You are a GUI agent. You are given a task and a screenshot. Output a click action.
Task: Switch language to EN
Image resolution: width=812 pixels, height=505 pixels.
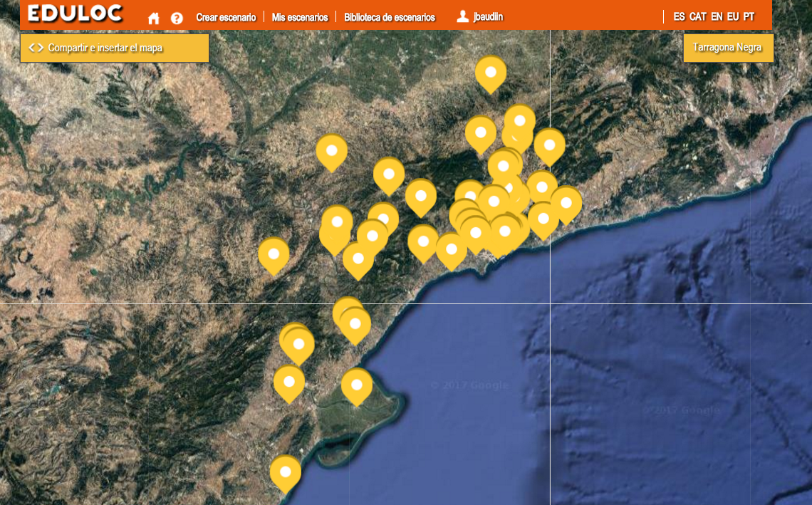[717, 16]
